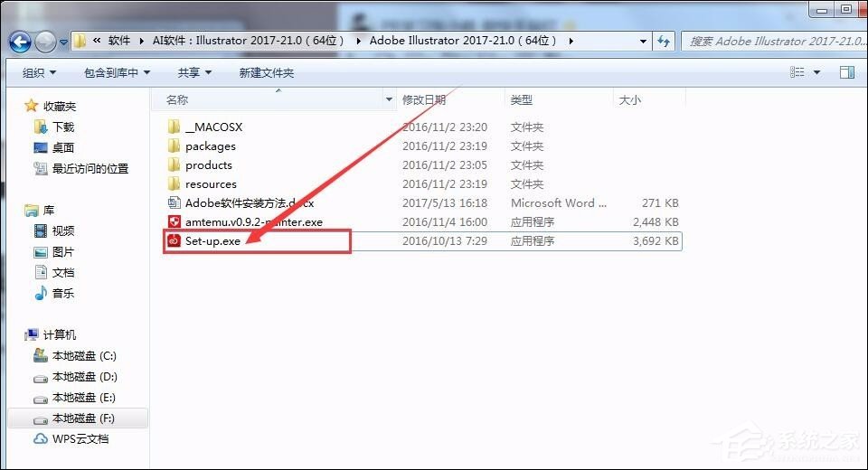Click the 软件 breadcrumb in address bar

coord(119,41)
